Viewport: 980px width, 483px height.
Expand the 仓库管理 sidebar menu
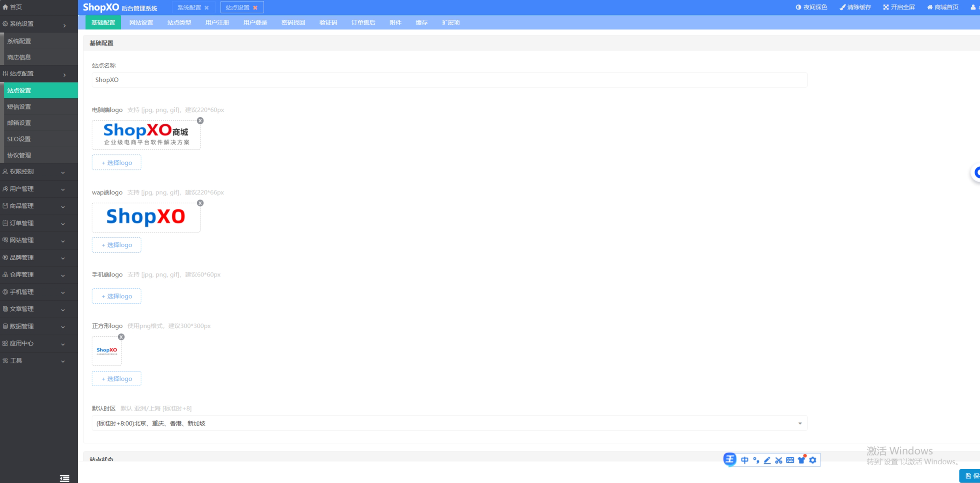[x=39, y=275]
